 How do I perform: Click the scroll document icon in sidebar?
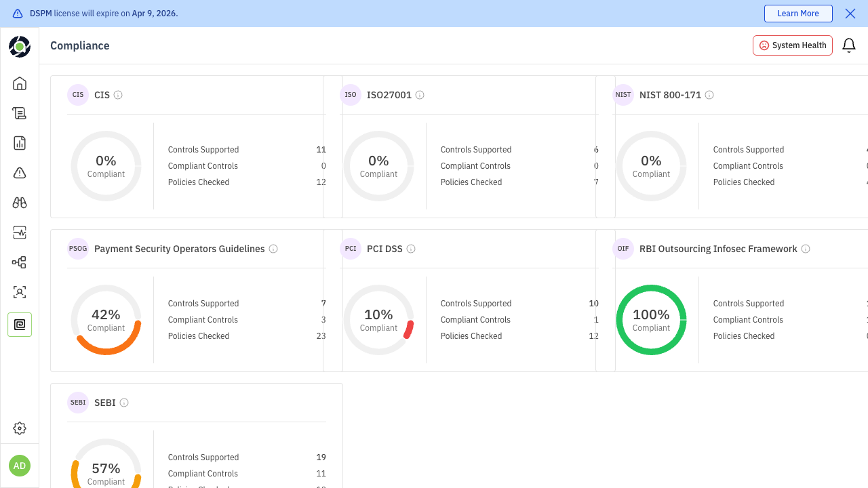pos(20,113)
